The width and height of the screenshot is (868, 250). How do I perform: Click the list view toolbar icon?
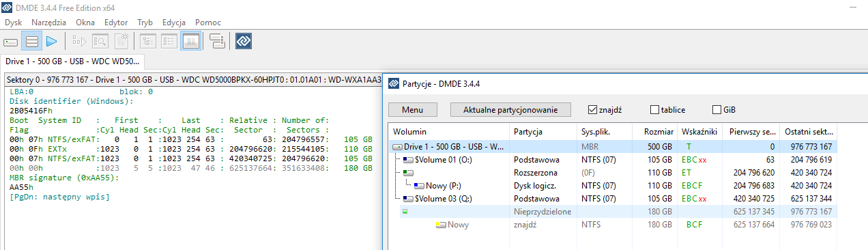(x=169, y=42)
